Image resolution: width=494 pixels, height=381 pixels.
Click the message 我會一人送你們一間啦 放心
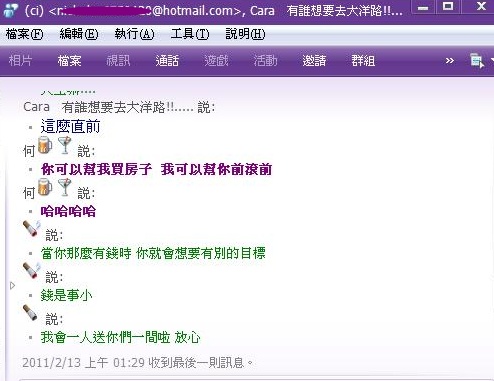click(x=120, y=337)
